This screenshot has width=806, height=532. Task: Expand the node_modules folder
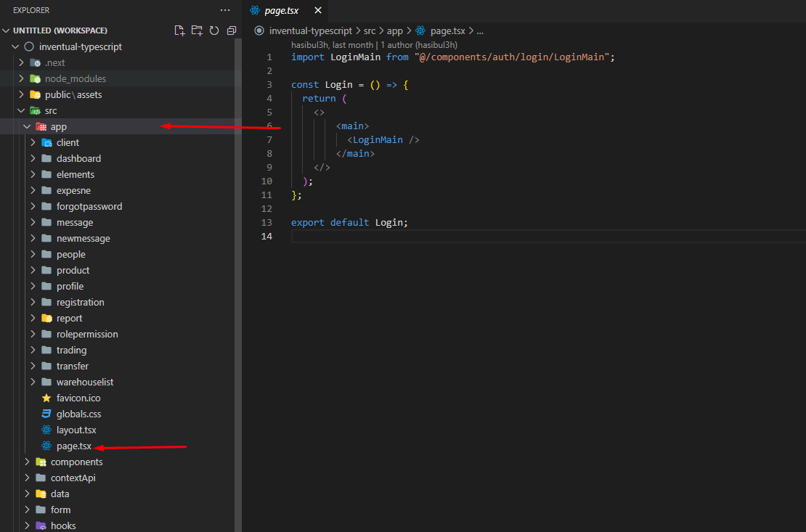pyautogui.click(x=21, y=78)
